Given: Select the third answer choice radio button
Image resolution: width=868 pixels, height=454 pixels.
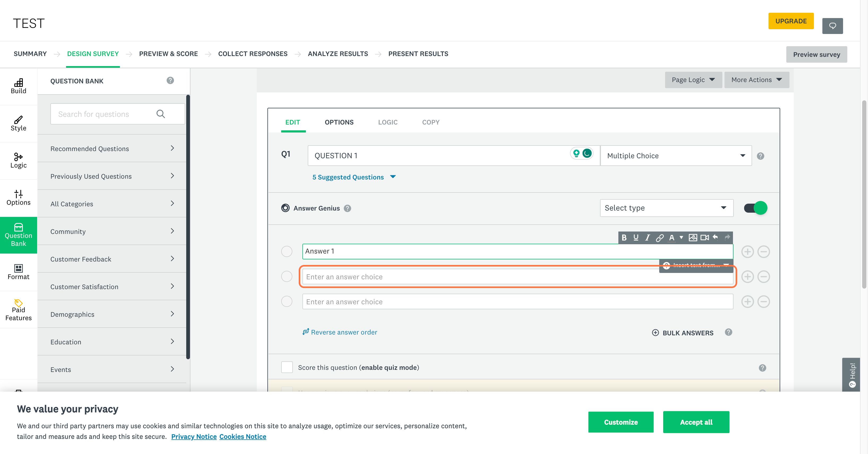Looking at the screenshot, I should coord(287,302).
